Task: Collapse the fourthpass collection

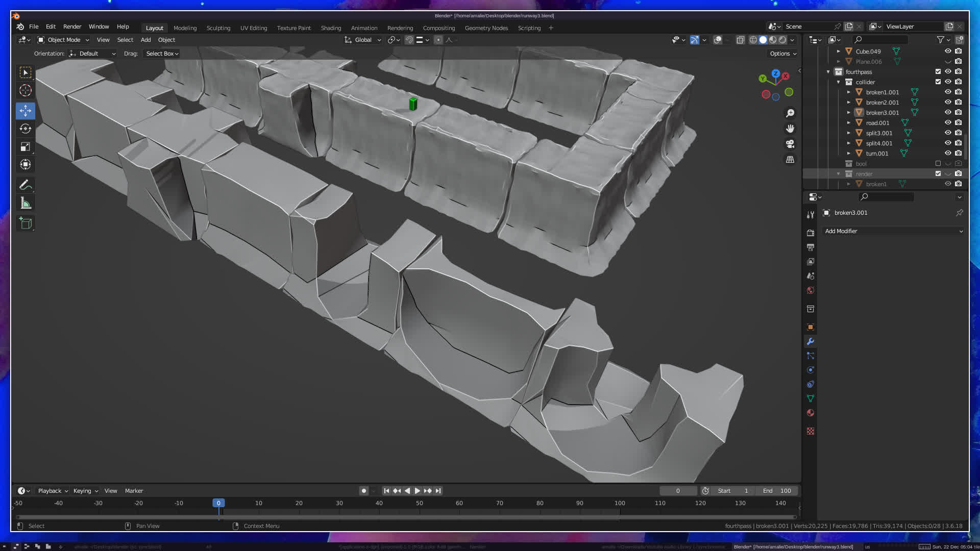Action: (x=828, y=72)
